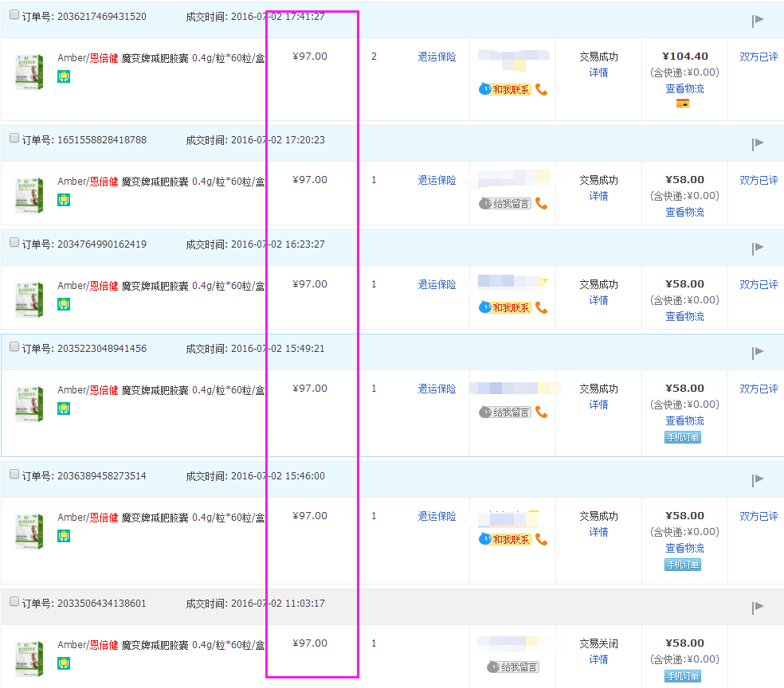Toggle the checkbox for order 2035223048941456
Image resolution: width=784 pixels, height=688 pixels.
pyautogui.click(x=14, y=347)
